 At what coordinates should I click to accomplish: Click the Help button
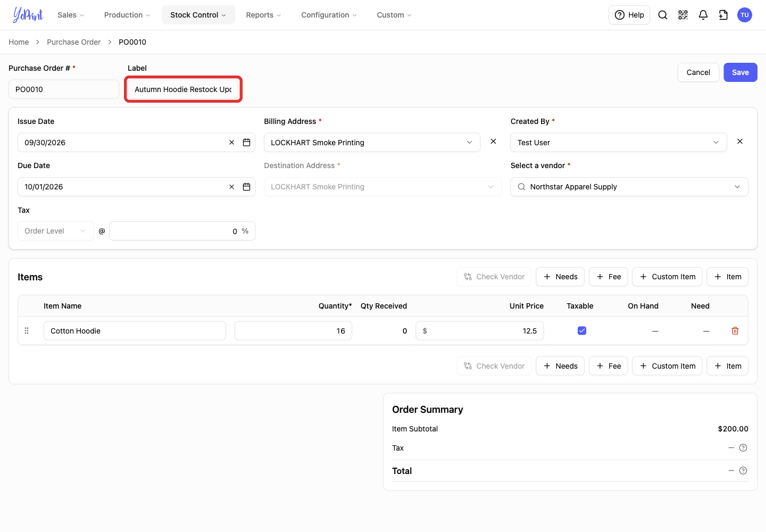629,15
